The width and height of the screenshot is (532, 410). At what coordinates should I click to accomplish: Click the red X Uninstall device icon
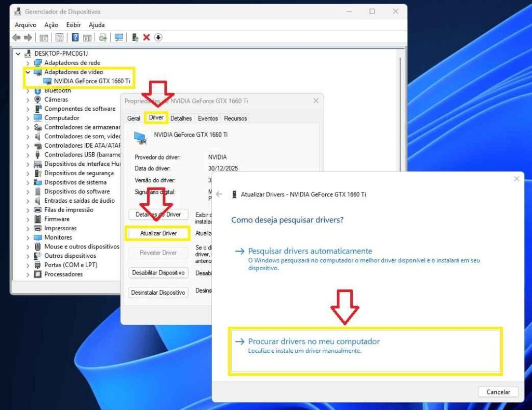point(146,37)
